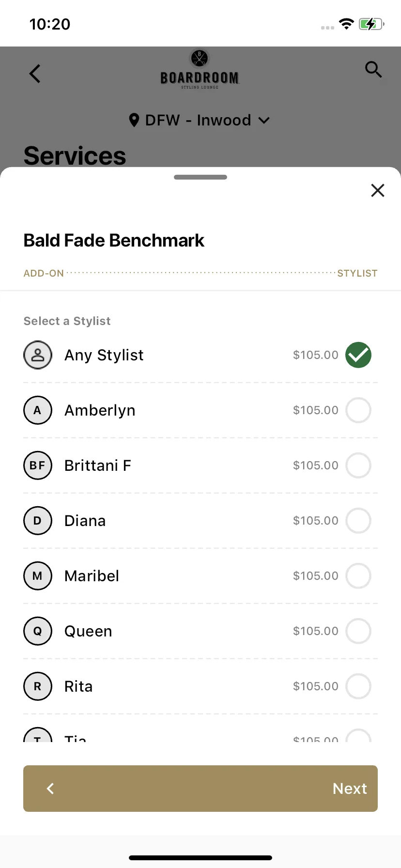Deselect the Any Stylist green checkmark
Image resolution: width=401 pixels, height=868 pixels.
[358, 355]
